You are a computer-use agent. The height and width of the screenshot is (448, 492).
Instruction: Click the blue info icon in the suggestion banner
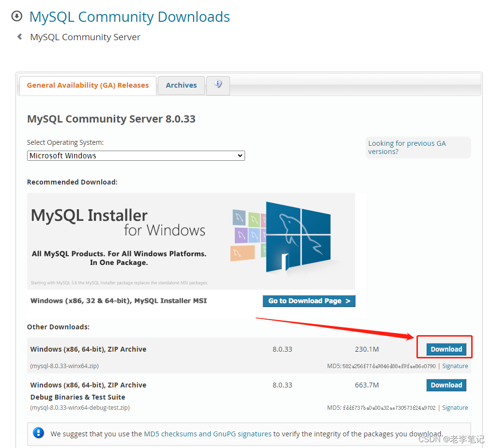[38, 433]
